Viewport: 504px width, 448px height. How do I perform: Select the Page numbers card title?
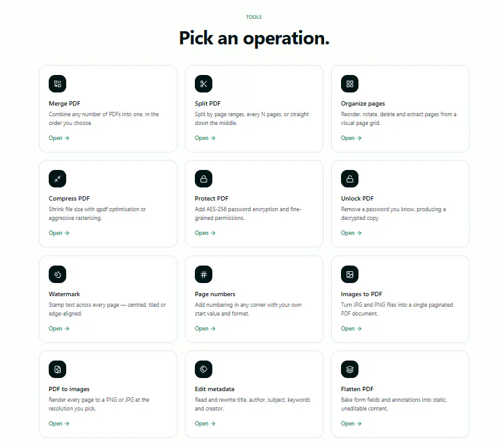(x=215, y=294)
